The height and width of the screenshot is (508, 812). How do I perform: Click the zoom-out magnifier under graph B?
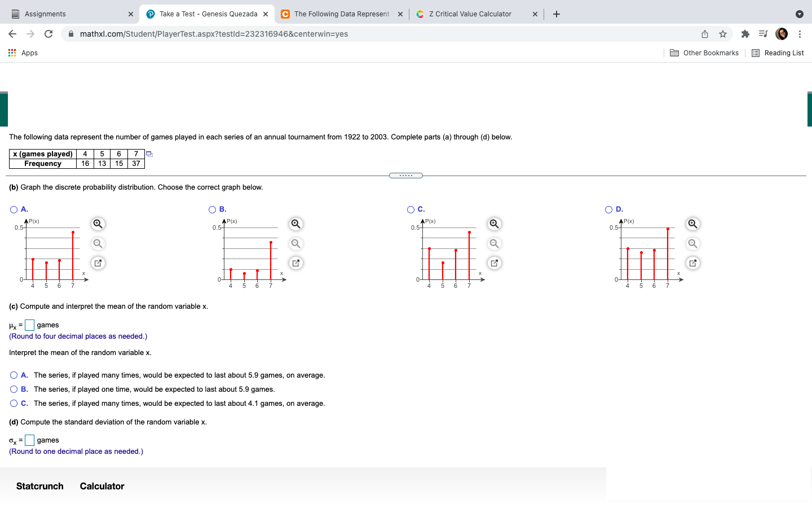pyautogui.click(x=295, y=243)
